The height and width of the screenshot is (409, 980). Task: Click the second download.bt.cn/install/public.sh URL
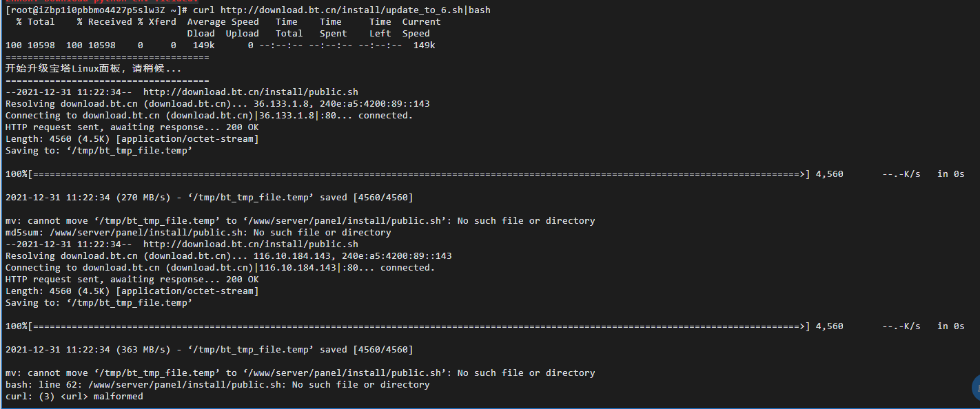point(250,244)
